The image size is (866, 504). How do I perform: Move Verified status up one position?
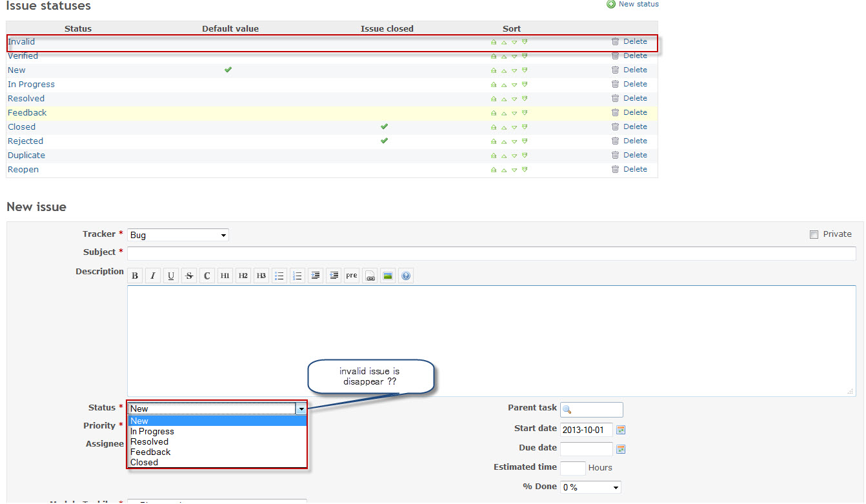504,55
